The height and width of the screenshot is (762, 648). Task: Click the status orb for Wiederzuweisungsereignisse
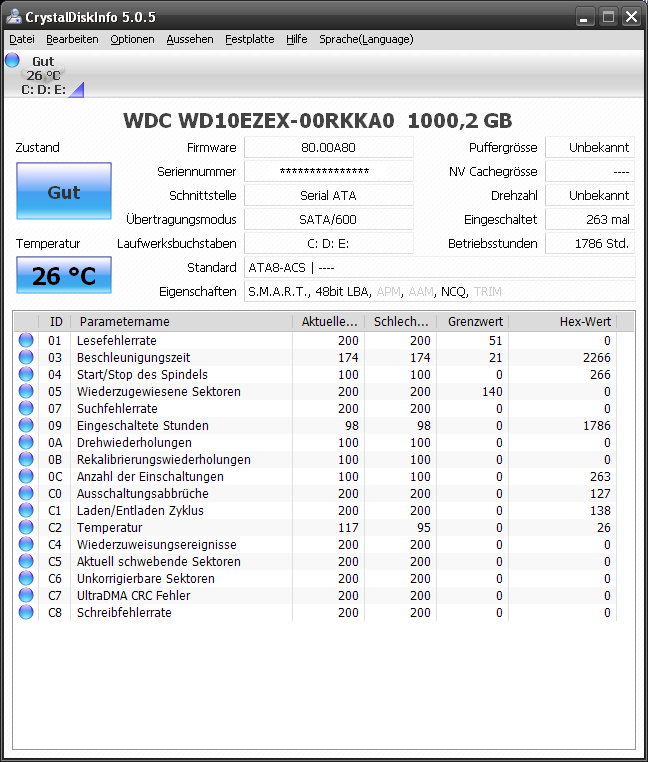coord(26,544)
